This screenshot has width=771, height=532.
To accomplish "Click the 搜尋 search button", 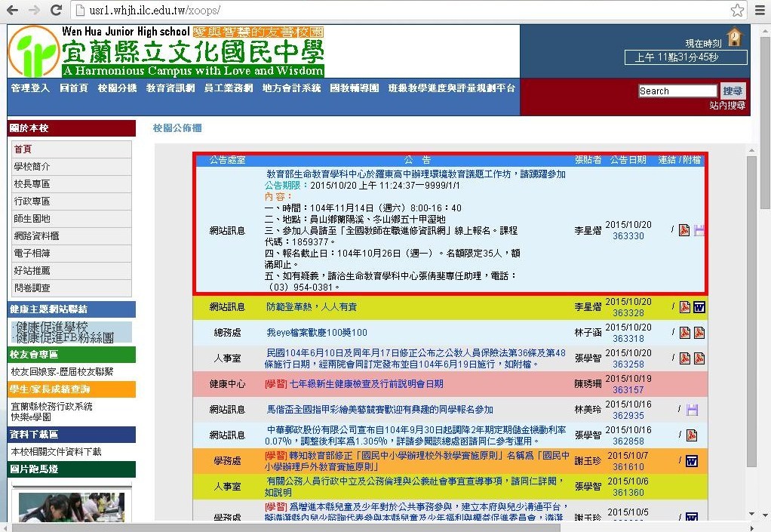I will pyautogui.click(x=732, y=91).
